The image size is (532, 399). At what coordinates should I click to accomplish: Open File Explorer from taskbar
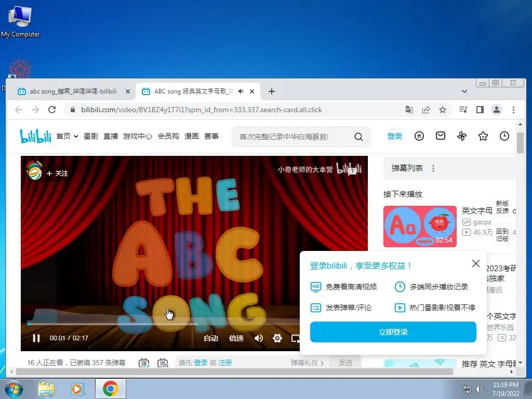click(x=46, y=389)
